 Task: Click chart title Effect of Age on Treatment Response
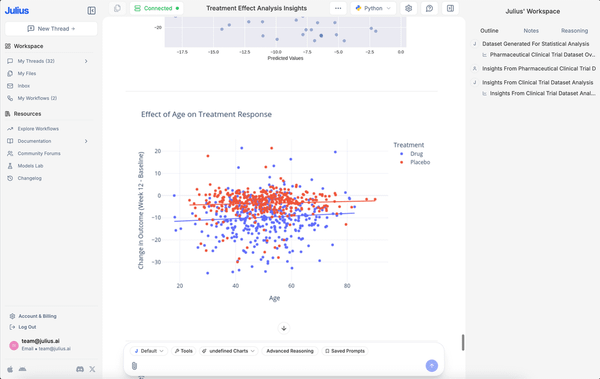click(206, 114)
